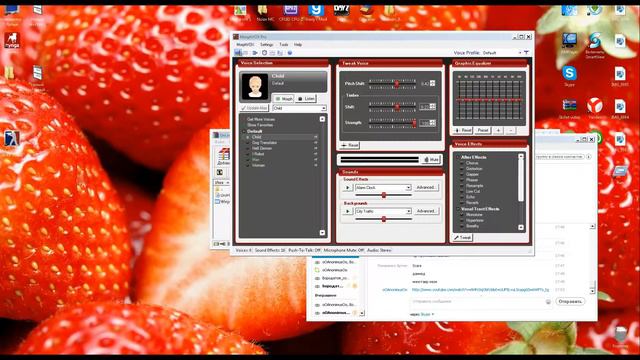640x360 pixels.
Task: Click the Timbre Shift value stepper
Action: [x=433, y=107]
